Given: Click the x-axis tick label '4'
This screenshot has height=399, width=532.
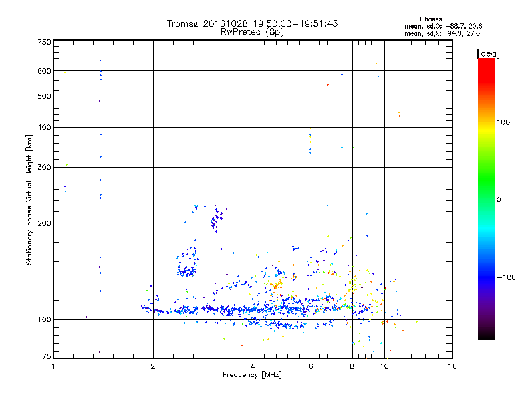Looking at the screenshot, I should tap(253, 366).
